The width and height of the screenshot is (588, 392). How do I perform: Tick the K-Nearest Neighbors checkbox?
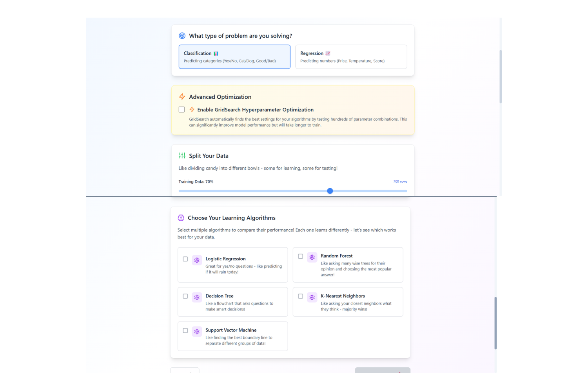click(301, 296)
